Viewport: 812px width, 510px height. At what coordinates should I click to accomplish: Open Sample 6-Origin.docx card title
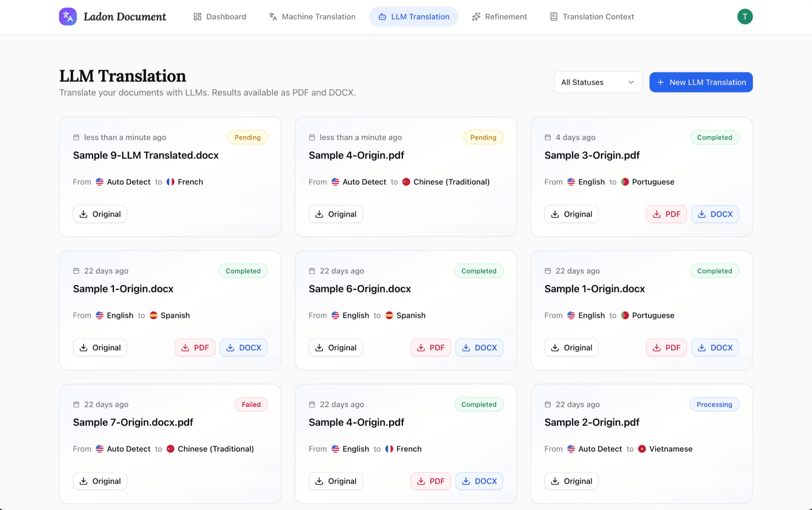pos(360,289)
